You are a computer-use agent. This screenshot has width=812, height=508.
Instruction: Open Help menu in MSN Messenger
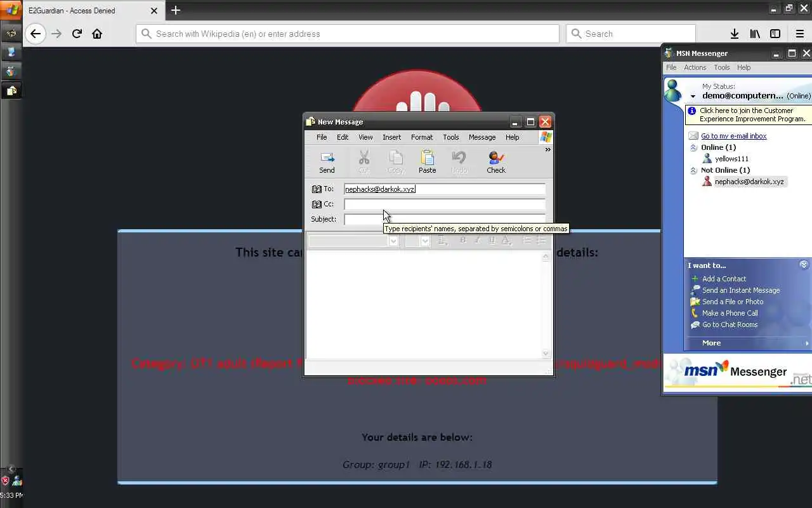click(x=744, y=67)
